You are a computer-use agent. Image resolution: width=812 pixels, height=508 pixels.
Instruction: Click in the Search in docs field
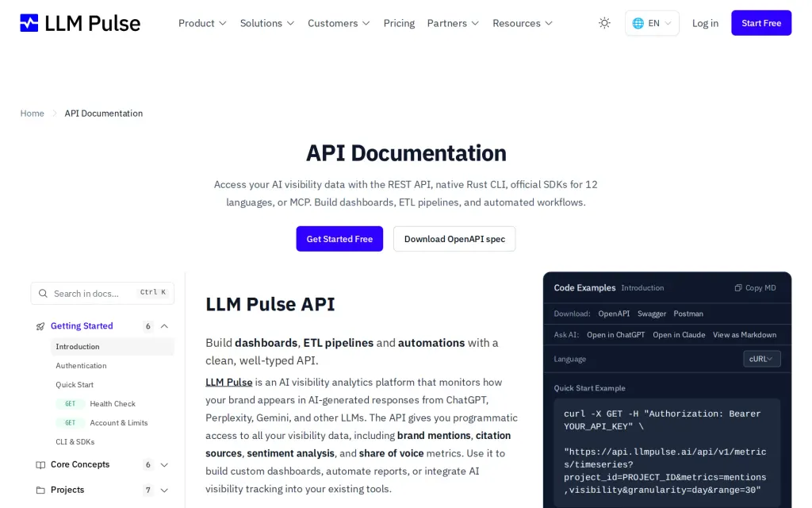point(102,294)
